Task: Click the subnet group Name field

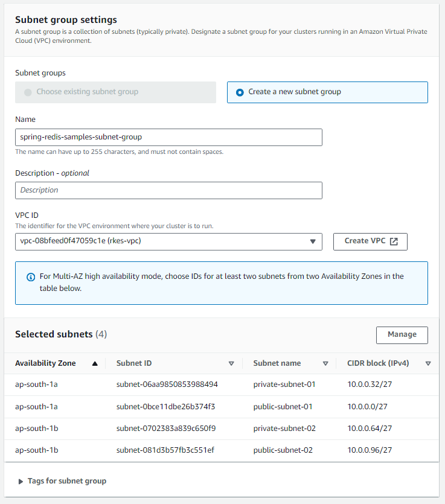Action: click(168, 137)
